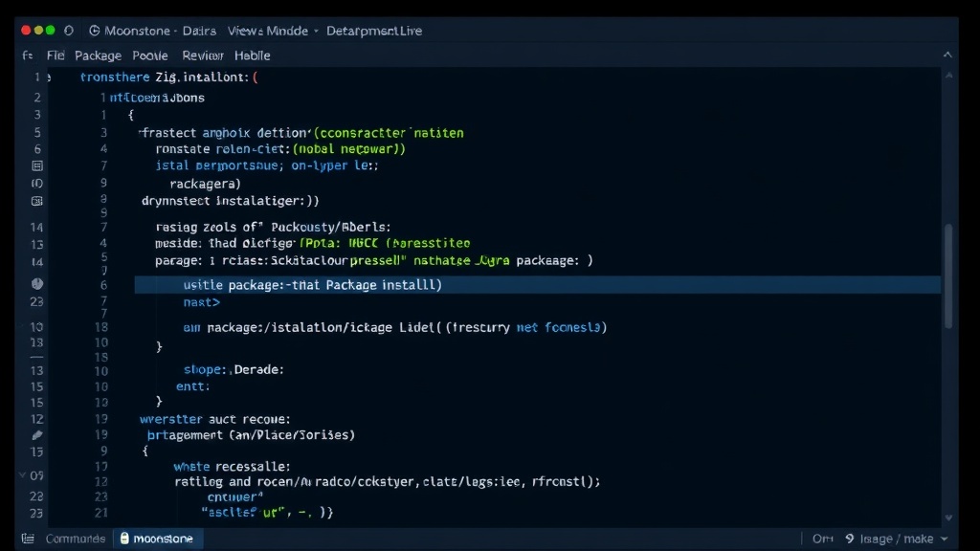
Task: Click the 'racakagera)' code line
Action: (x=205, y=184)
